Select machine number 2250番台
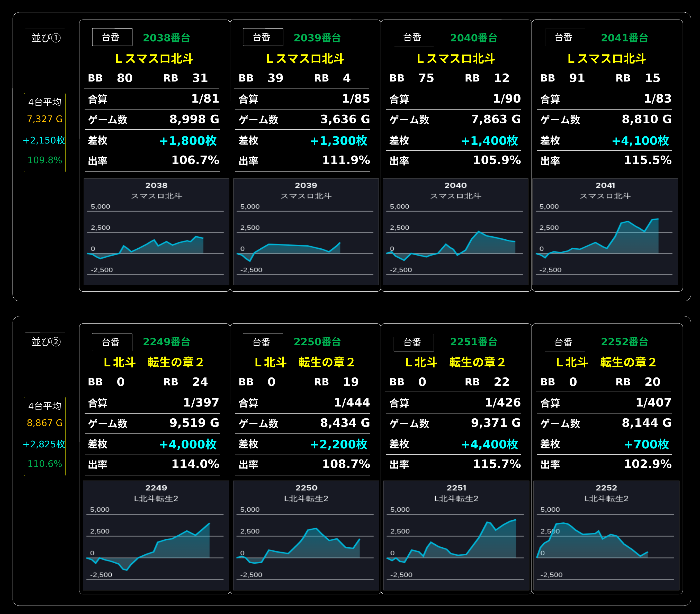The image size is (700, 614). [x=317, y=342]
